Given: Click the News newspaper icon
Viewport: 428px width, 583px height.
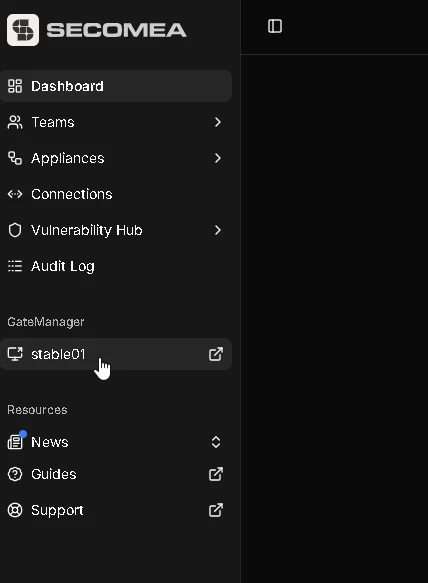Looking at the screenshot, I should click(15, 442).
